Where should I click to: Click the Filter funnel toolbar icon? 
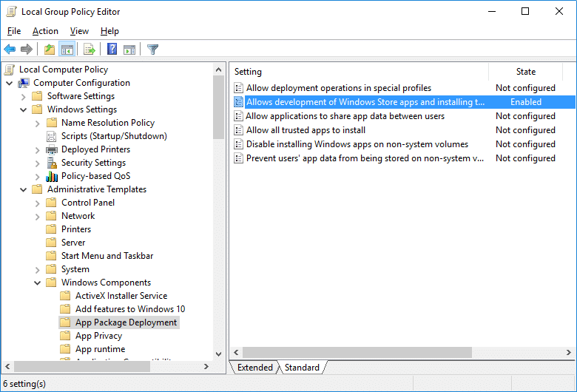pos(152,50)
